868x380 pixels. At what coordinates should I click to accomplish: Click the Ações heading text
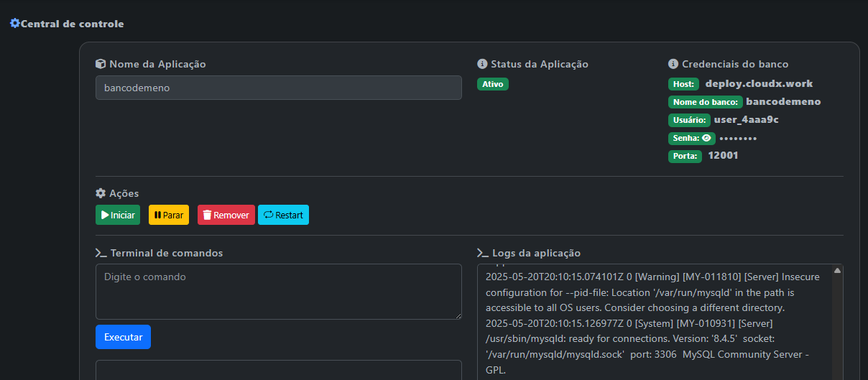124,193
